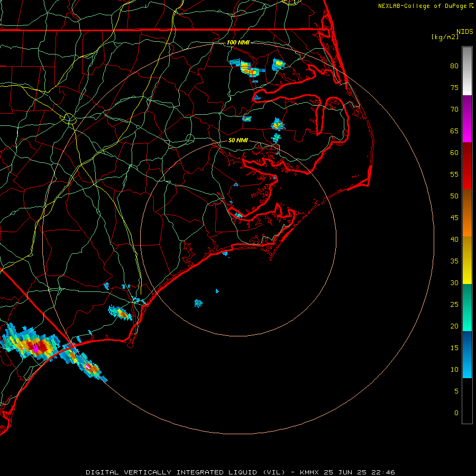This screenshot has width=476, height=476.
Task: Pick the yellow segment of color bar
Action: pyautogui.click(x=467, y=260)
